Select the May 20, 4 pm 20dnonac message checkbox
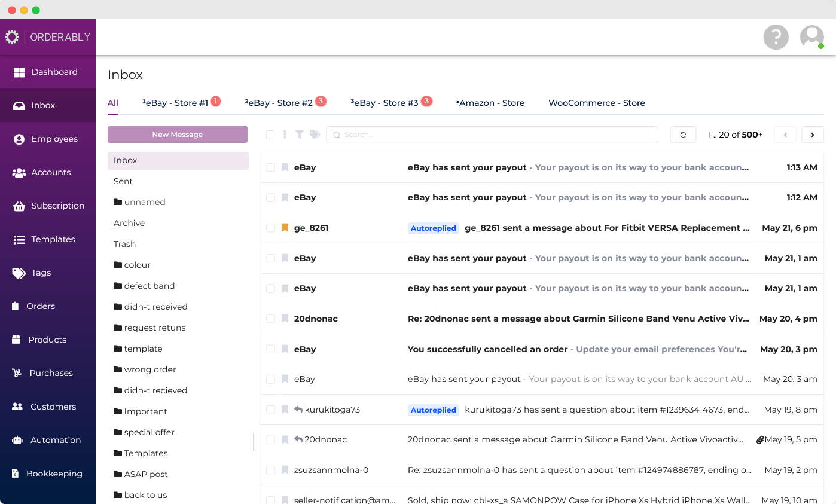836x504 pixels. tap(270, 319)
